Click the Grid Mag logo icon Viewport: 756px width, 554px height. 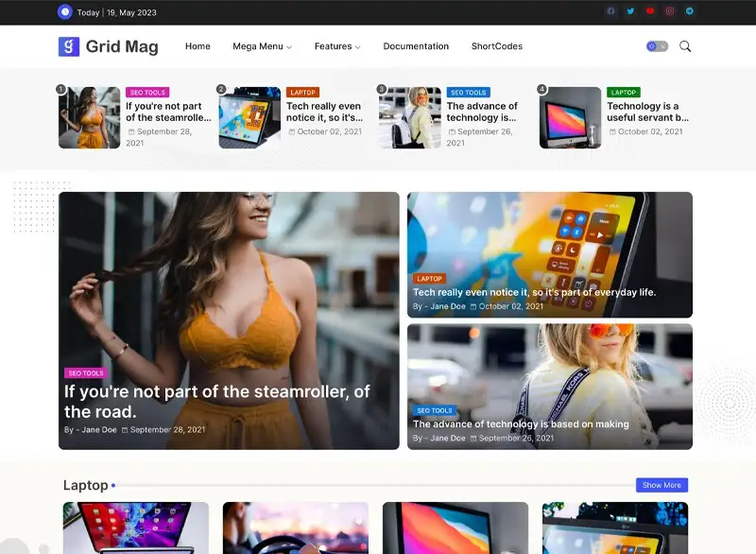(x=68, y=46)
